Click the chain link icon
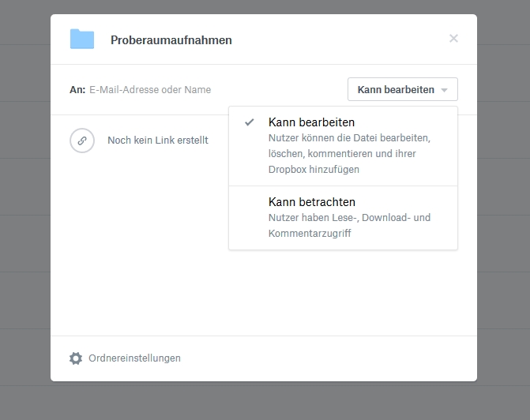This screenshot has height=420, width=530. (81, 141)
